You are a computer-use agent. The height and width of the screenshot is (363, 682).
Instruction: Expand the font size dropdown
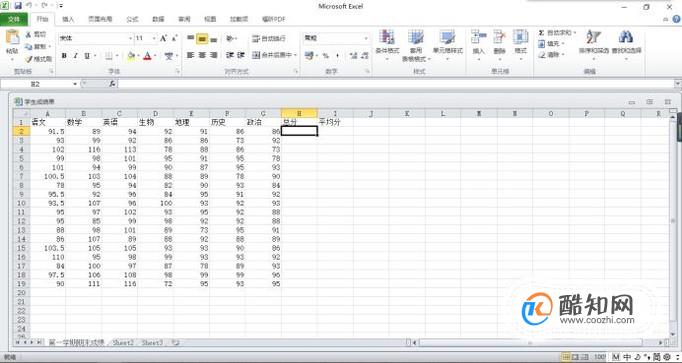click(x=154, y=38)
